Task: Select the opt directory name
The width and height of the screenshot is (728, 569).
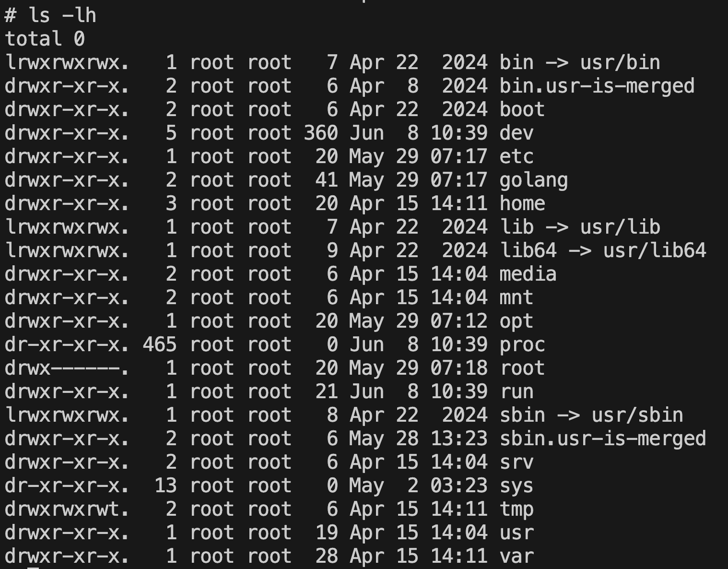Action: 517,322
